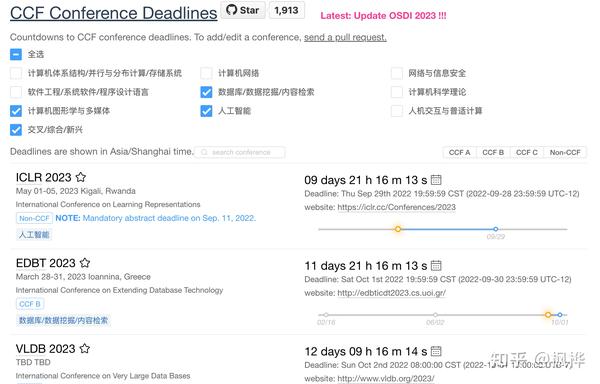Open the 1,913 stargazers count
This screenshot has width=600, height=384.
[x=287, y=10]
